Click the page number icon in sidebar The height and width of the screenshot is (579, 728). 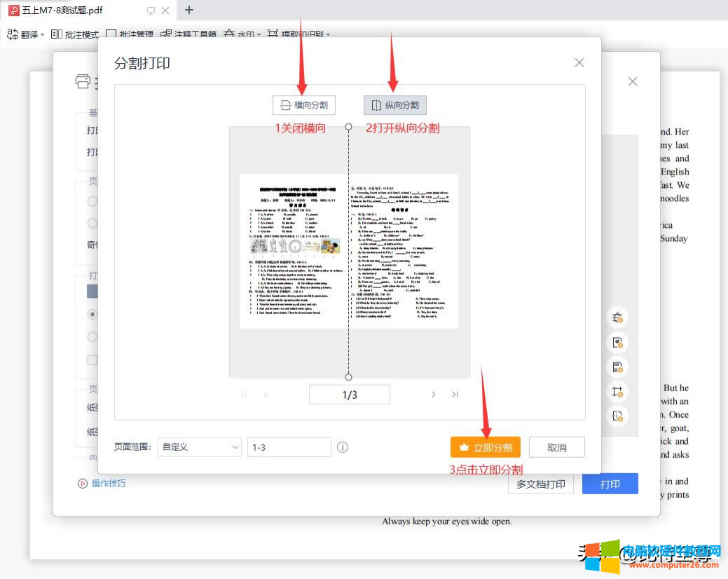617,343
